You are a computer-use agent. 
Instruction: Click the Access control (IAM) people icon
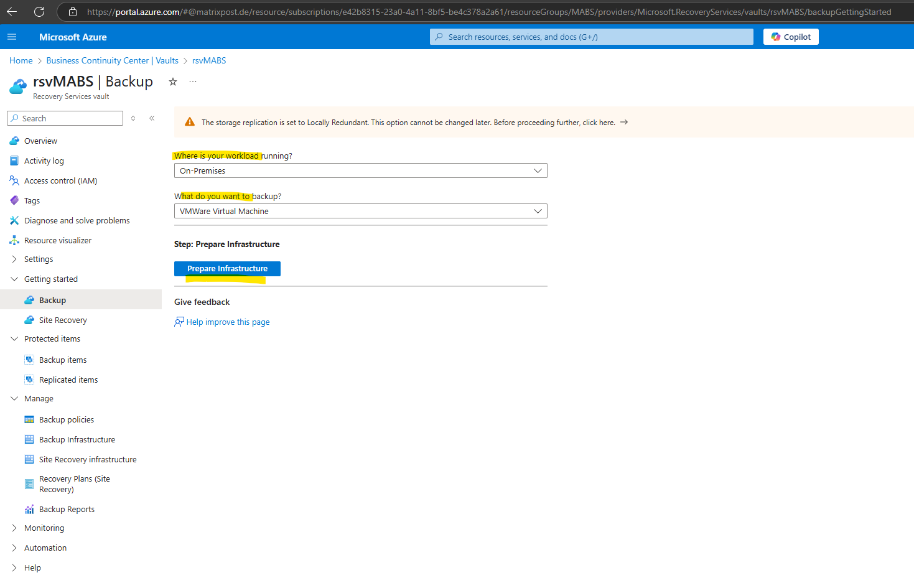point(14,180)
